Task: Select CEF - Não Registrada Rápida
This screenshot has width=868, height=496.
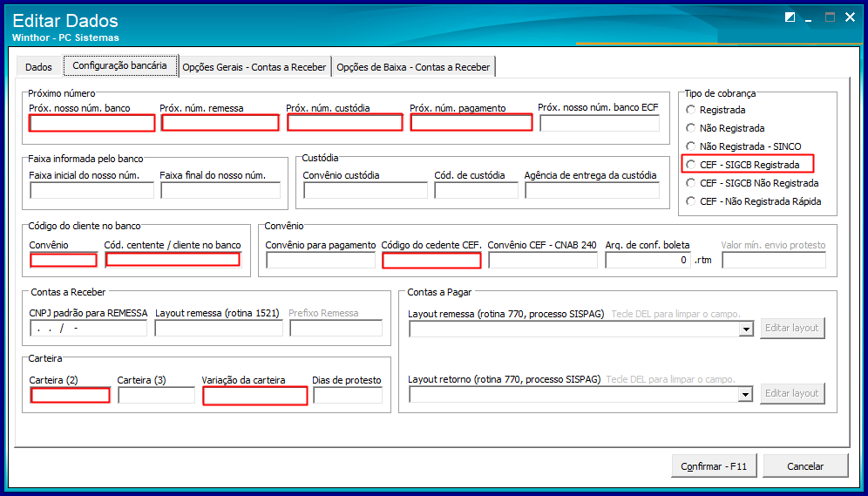Action: point(754,201)
